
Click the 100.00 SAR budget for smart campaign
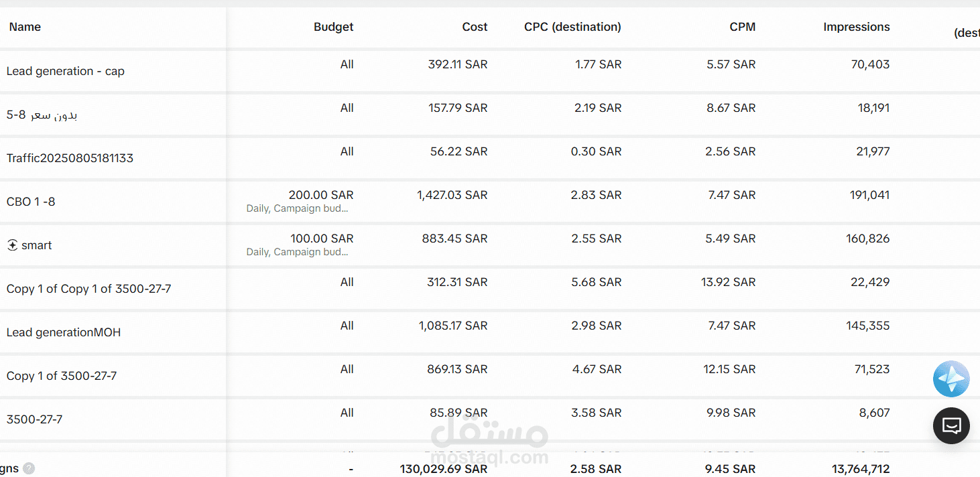(x=321, y=238)
